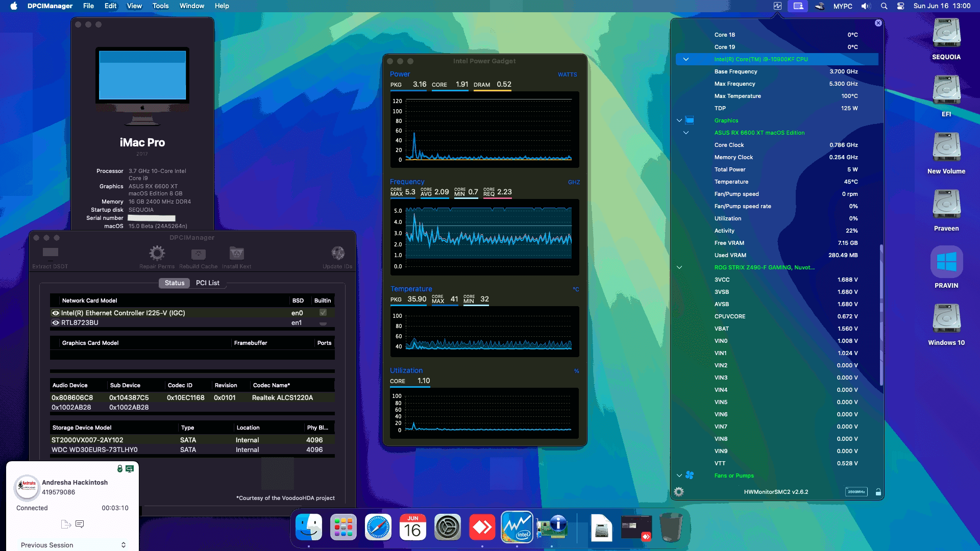The height and width of the screenshot is (551, 980).
Task: Click the AnyDesk green screen-share icon
Action: 130,468
